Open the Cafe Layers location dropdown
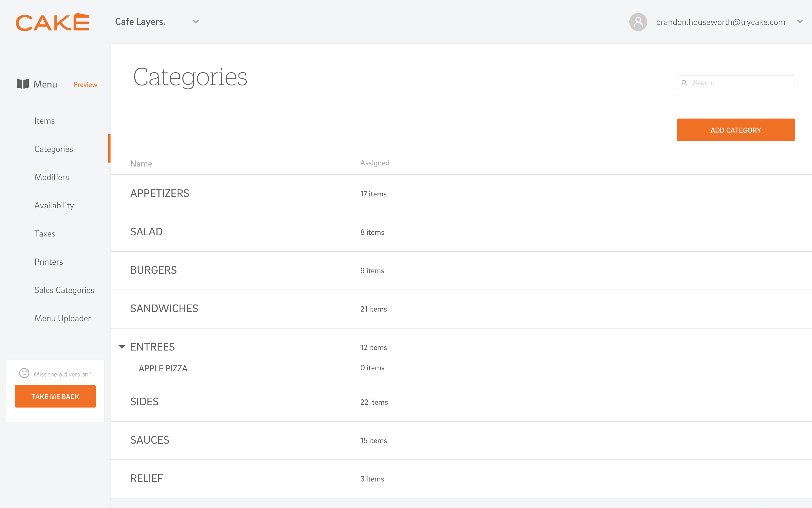Image resolution: width=812 pixels, height=508 pixels. 196,22
